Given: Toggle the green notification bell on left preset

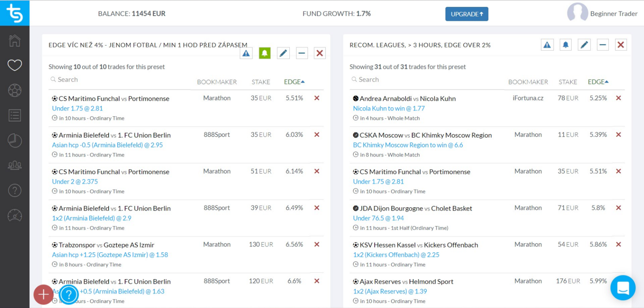Looking at the screenshot, I should tap(265, 53).
